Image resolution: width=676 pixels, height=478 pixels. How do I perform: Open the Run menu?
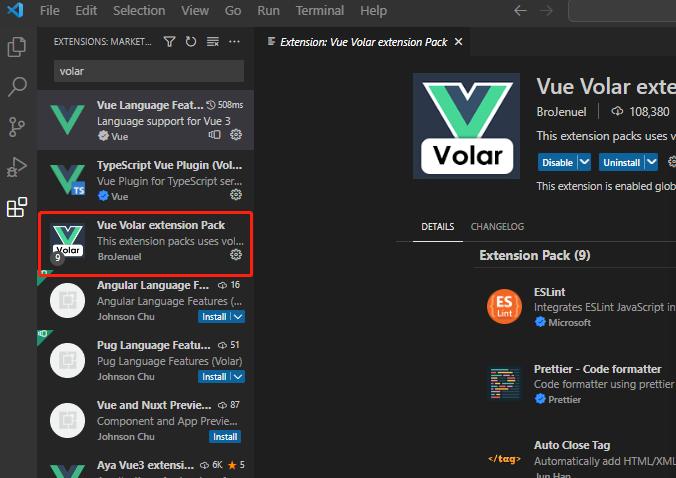268,10
